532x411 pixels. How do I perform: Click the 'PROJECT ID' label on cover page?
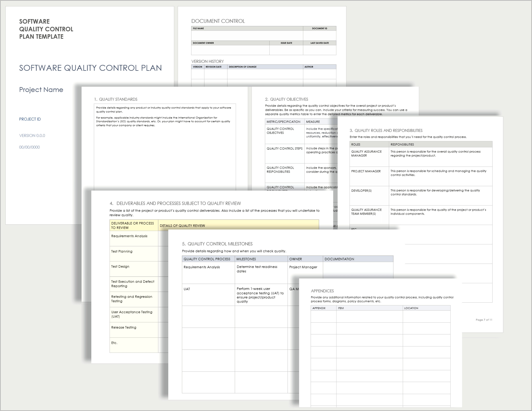point(30,119)
